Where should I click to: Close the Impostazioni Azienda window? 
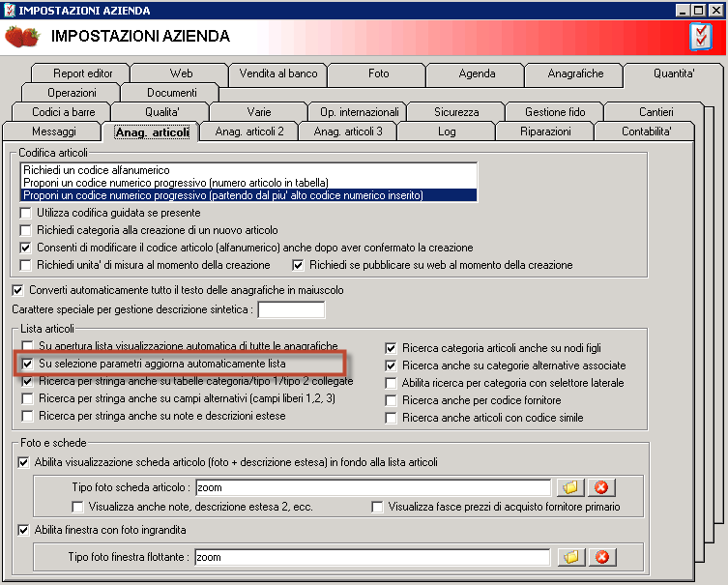(x=715, y=11)
